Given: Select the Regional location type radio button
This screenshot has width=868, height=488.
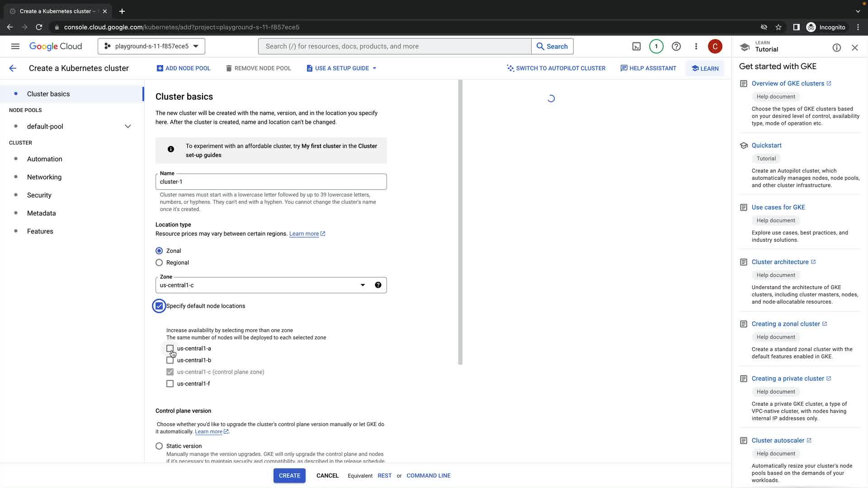Looking at the screenshot, I should [159, 263].
